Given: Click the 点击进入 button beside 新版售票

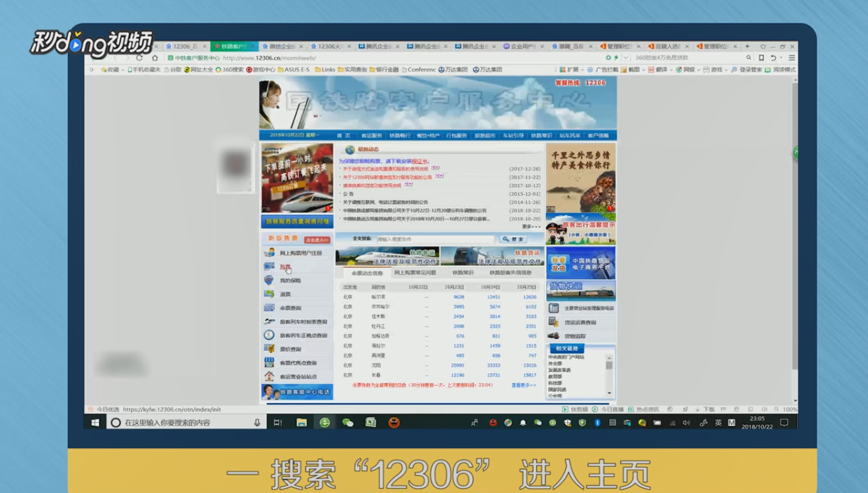Looking at the screenshot, I should pos(317,240).
